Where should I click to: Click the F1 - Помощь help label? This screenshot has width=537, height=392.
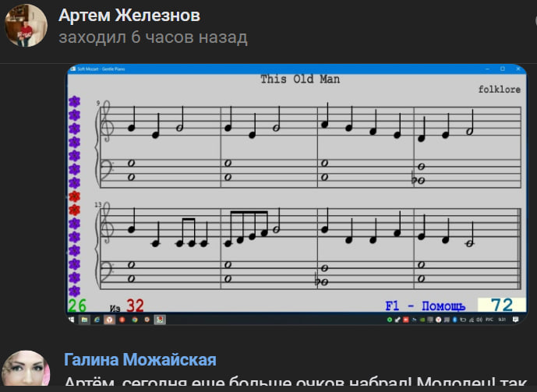click(x=425, y=305)
